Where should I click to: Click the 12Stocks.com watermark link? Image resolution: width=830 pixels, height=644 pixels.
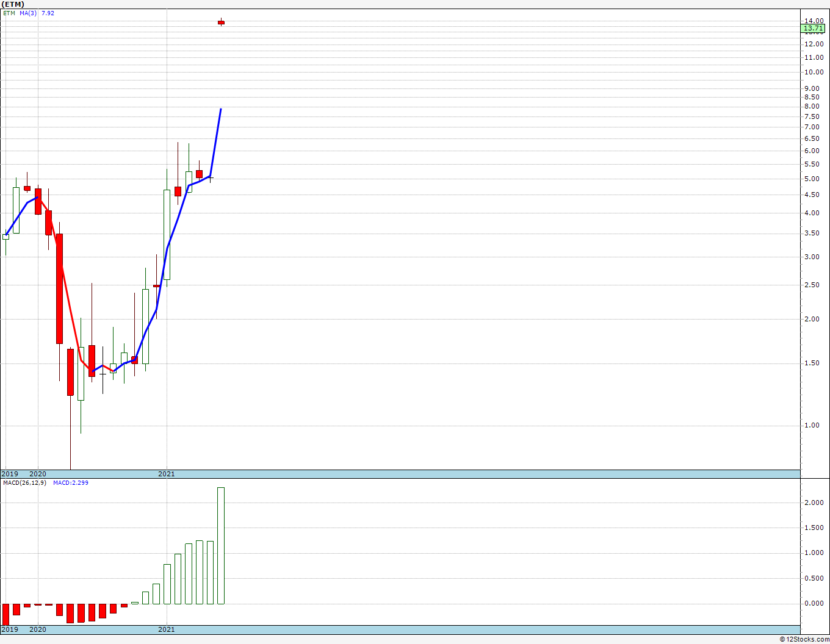(805, 639)
